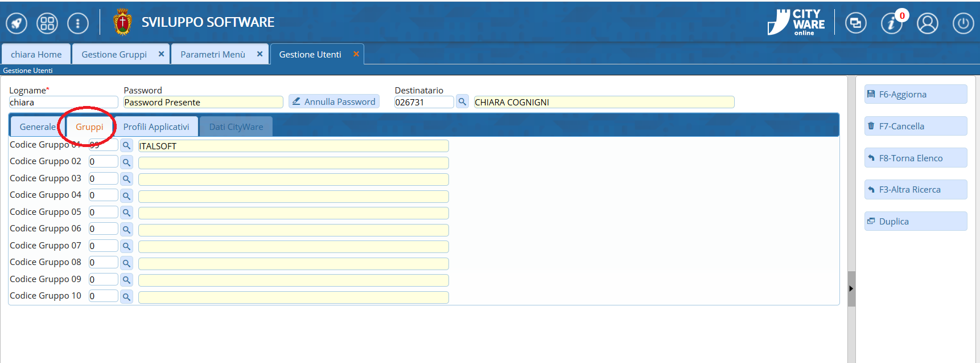Open the Profili Applicativi tab
The width and height of the screenshot is (980, 363).
(x=156, y=127)
